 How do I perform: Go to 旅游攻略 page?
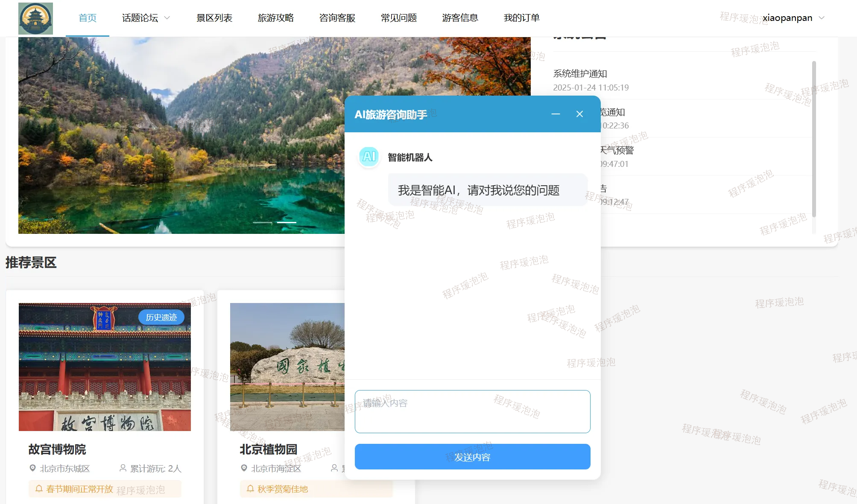276,18
